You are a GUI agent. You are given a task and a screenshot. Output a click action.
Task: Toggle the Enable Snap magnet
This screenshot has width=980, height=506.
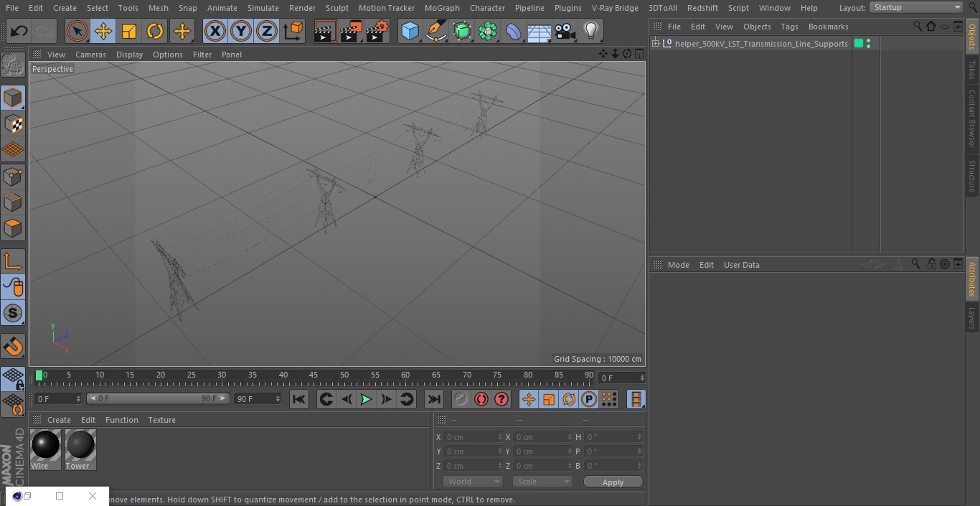13,346
